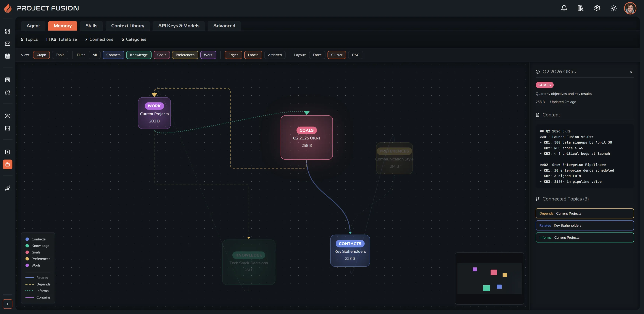Select the Q2 2026 OKRs goals node
The image size is (644, 314).
coord(307,137)
